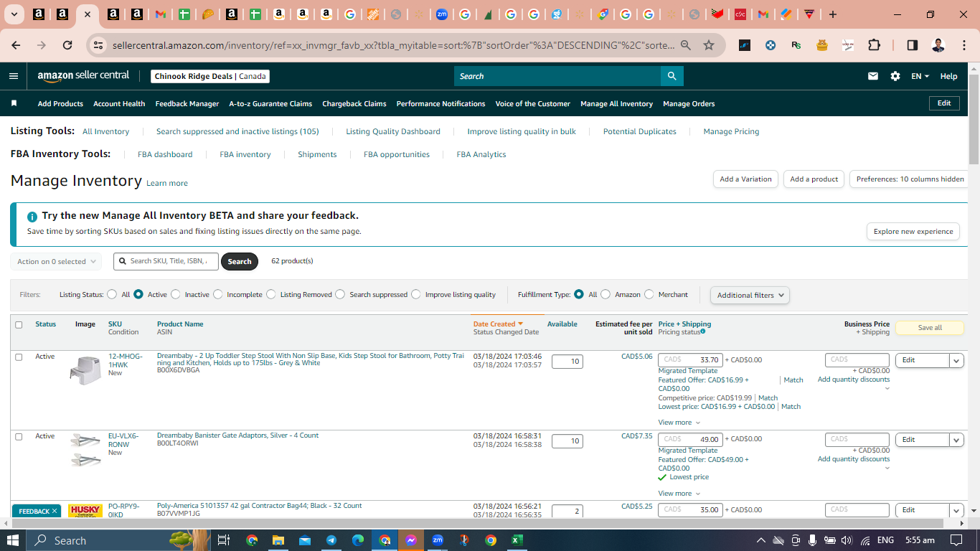Click Match link beside Featured Offer CAD$16.99
Viewport: 980px width, 551px height.
click(x=793, y=380)
